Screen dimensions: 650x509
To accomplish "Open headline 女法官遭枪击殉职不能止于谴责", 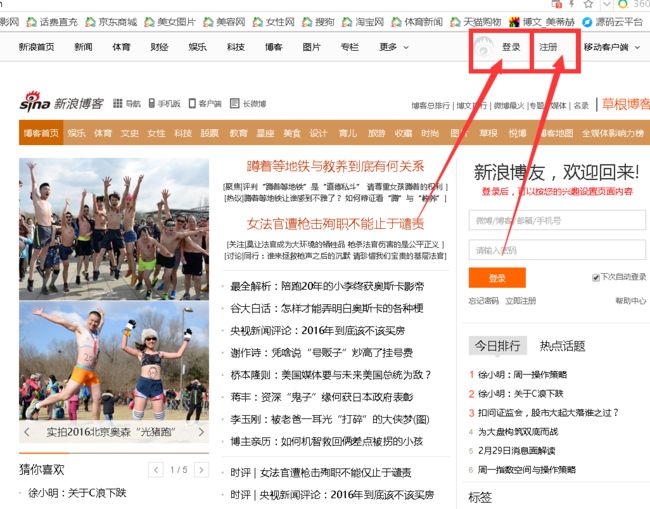I will point(335,224).
